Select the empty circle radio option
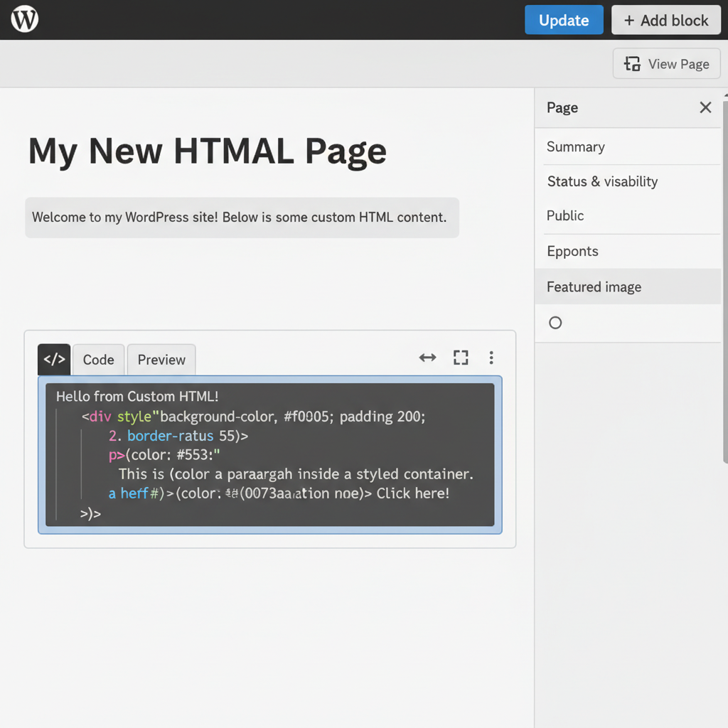Image resolution: width=728 pixels, height=728 pixels. [x=555, y=323]
